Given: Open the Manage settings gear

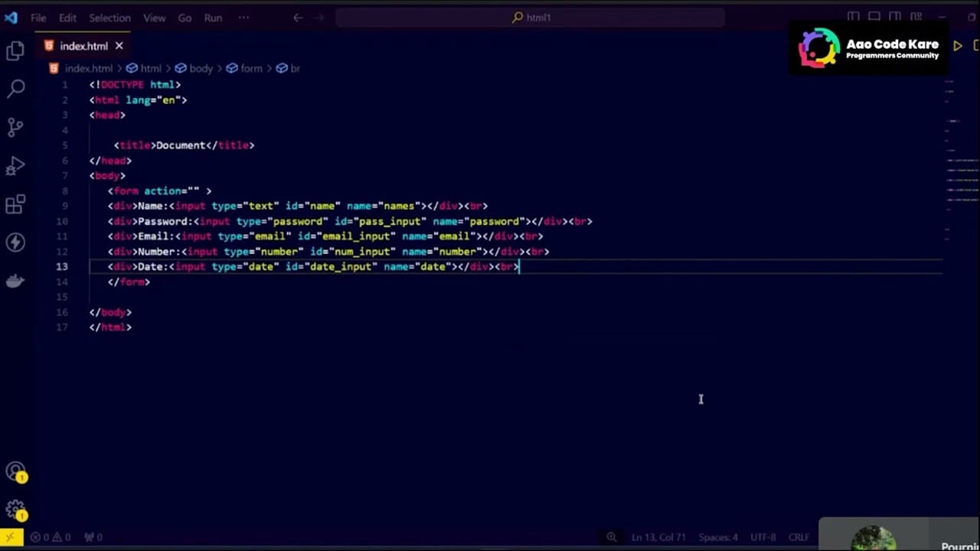Looking at the screenshot, I should [15, 510].
